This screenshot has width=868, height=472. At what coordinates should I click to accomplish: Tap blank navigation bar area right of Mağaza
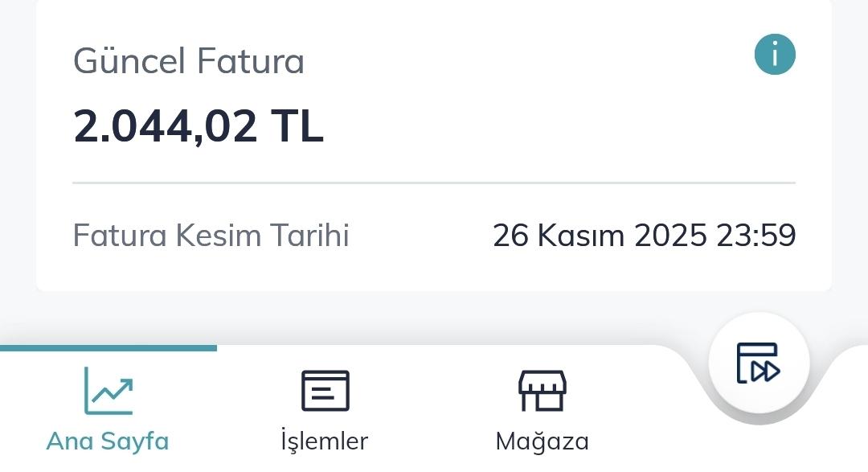651,418
